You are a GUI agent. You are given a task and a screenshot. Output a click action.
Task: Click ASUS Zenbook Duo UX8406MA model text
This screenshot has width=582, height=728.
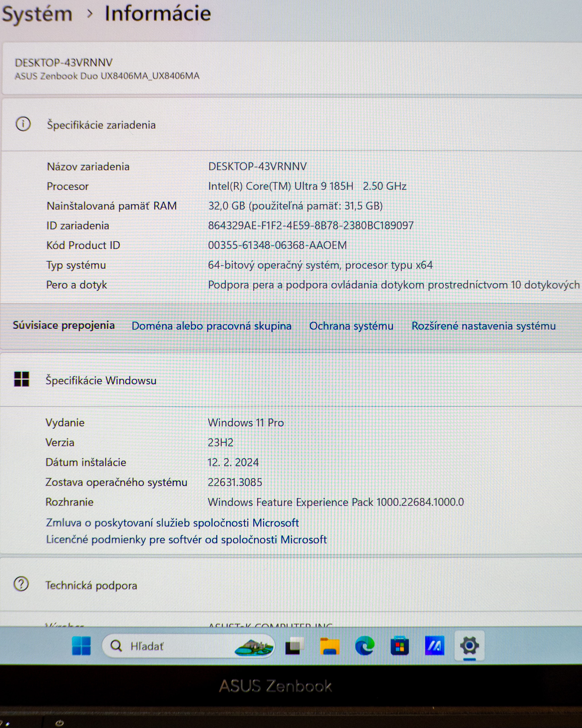pos(107,76)
